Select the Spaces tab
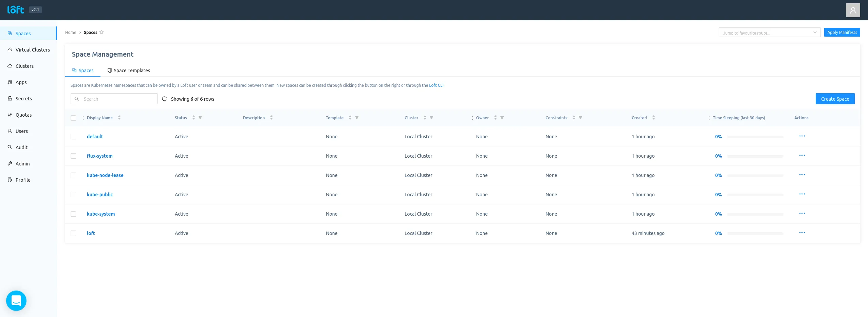This screenshot has height=317, width=868. coord(83,71)
